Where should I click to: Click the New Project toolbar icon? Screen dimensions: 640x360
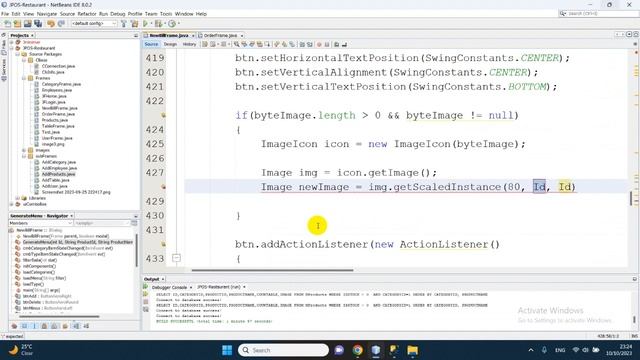point(17,24)
